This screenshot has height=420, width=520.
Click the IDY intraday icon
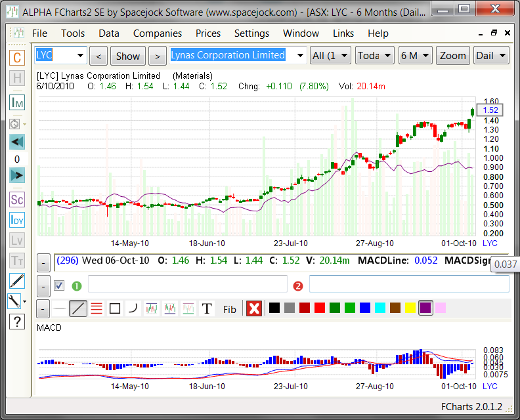pyautogui.click(x=17, y=220)
